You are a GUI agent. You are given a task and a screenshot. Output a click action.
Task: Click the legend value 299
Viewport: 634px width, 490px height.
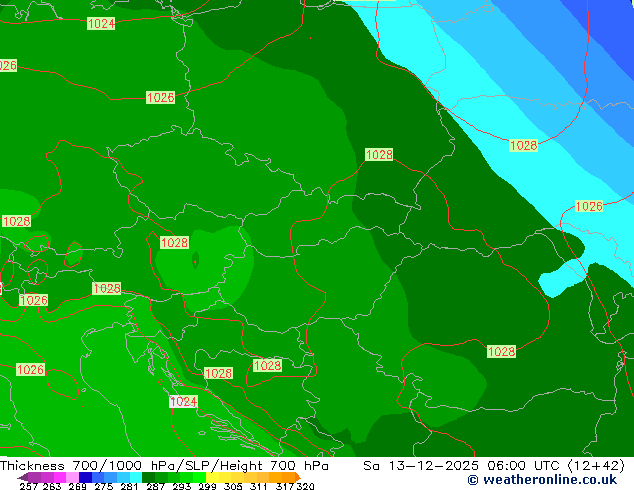coord(207,486)
